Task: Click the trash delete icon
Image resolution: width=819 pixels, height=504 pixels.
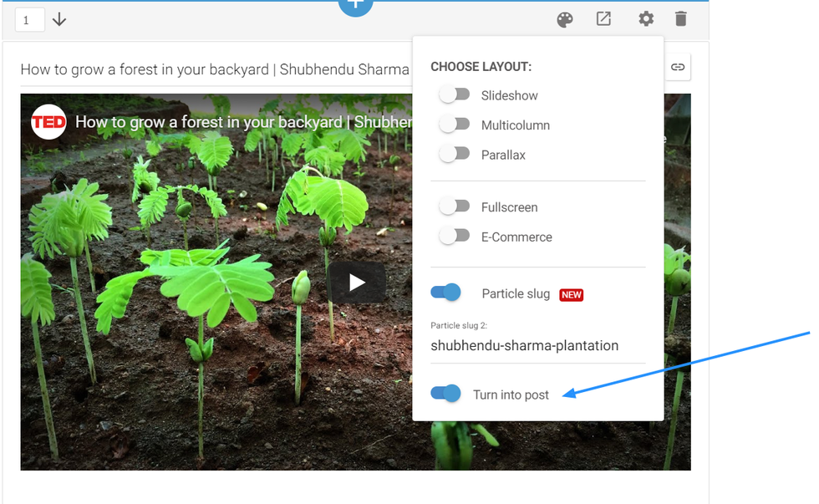Action: click(681, 18)
